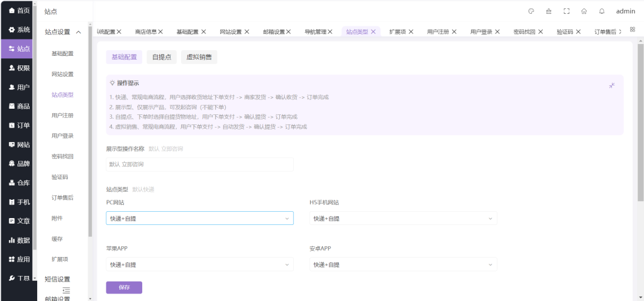This screenshot has width=644, height=301.
Task: Open 文章 in left sidebar
Action: [19, 221]
